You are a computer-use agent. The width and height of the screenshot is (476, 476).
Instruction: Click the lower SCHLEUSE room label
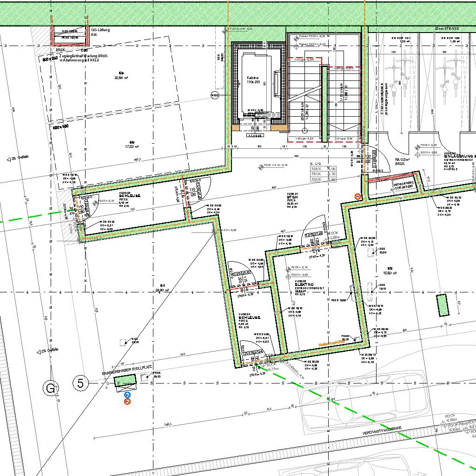[x=249, y=318]
